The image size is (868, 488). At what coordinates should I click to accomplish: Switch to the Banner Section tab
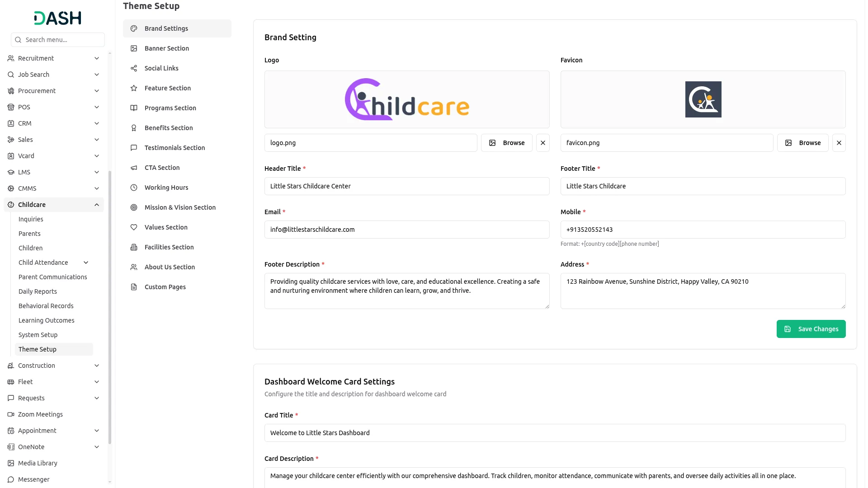click(166, 48)
